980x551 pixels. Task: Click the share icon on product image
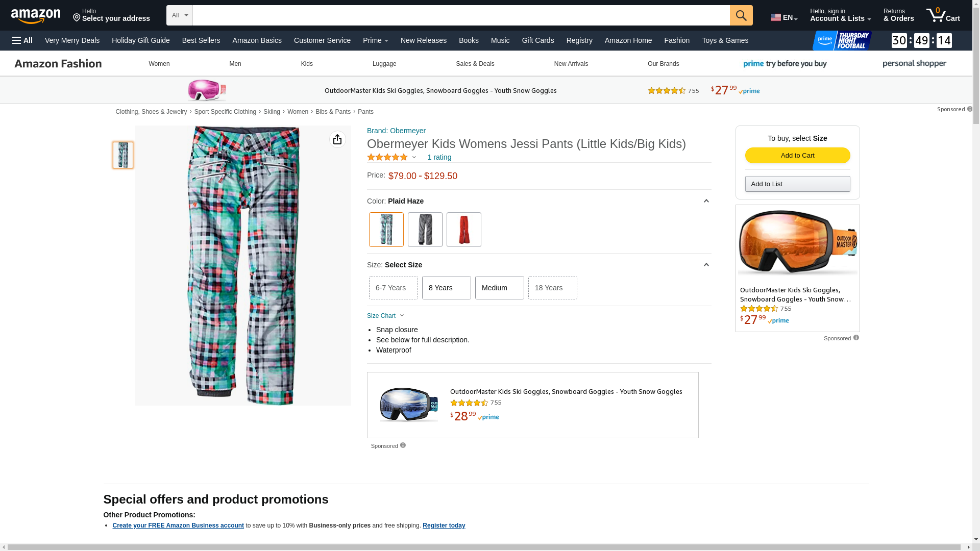tap(337, 139)
